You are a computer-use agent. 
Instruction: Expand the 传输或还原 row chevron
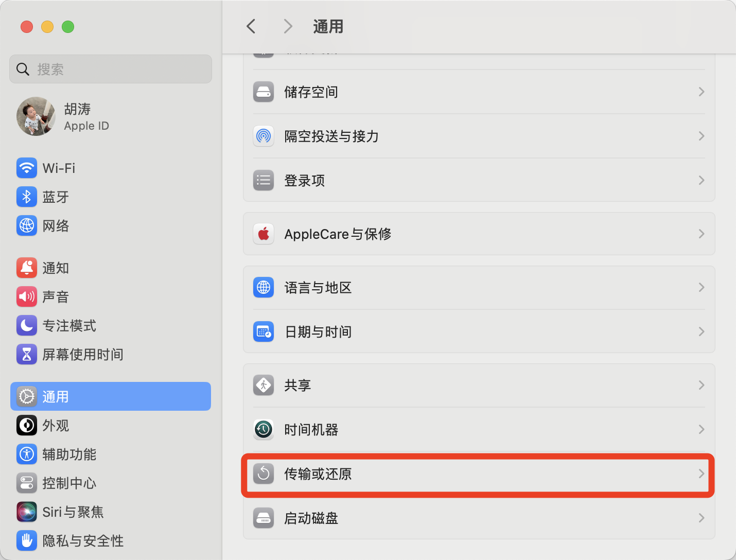pos(701,474)
